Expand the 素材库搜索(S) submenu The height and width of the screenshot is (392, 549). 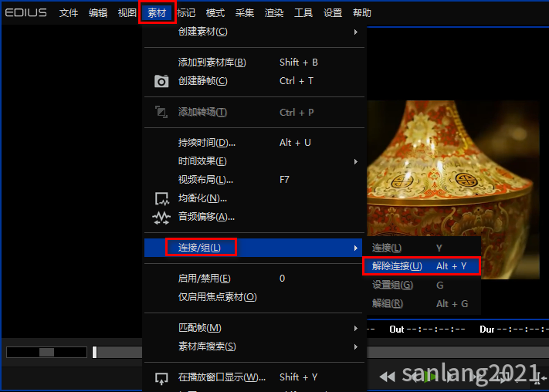click(255, 346)
